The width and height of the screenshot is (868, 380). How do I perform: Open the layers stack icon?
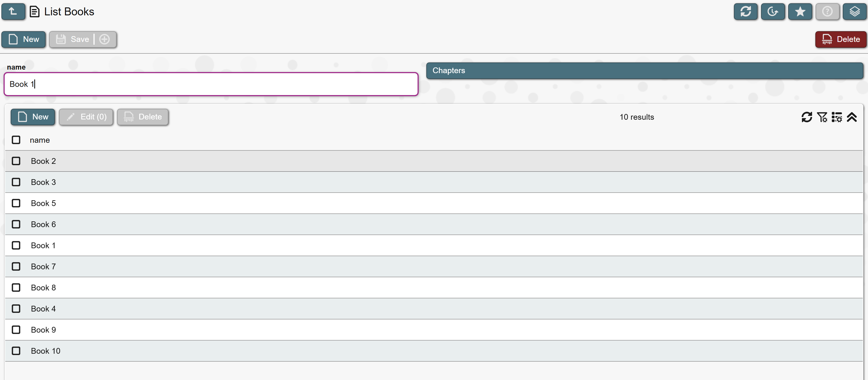click(x=854, y=12)
